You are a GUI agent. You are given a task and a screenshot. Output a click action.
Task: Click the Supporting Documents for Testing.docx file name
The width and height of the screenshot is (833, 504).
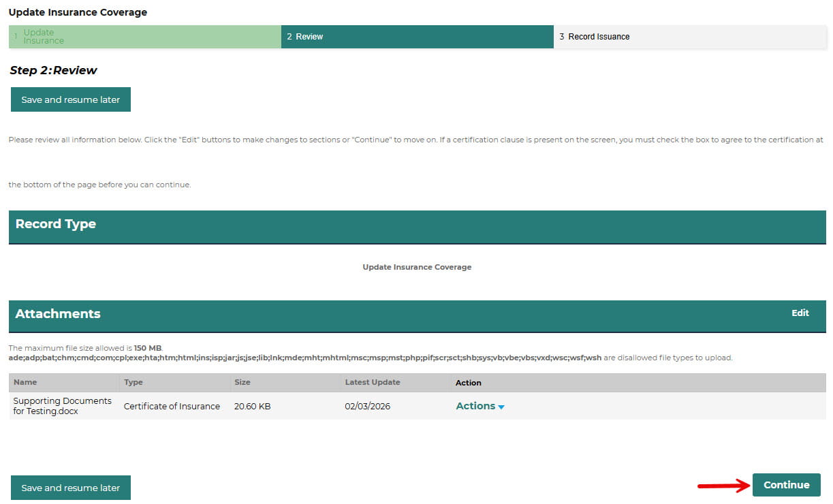pyautogui.click(x=63, y=406)
